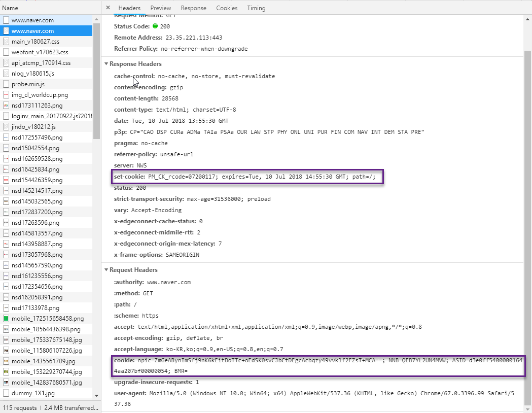The height and width of the screenshot is (413, 532).
Task: Select the api_atcmp_170914.css request
Action: pos(41,63)
